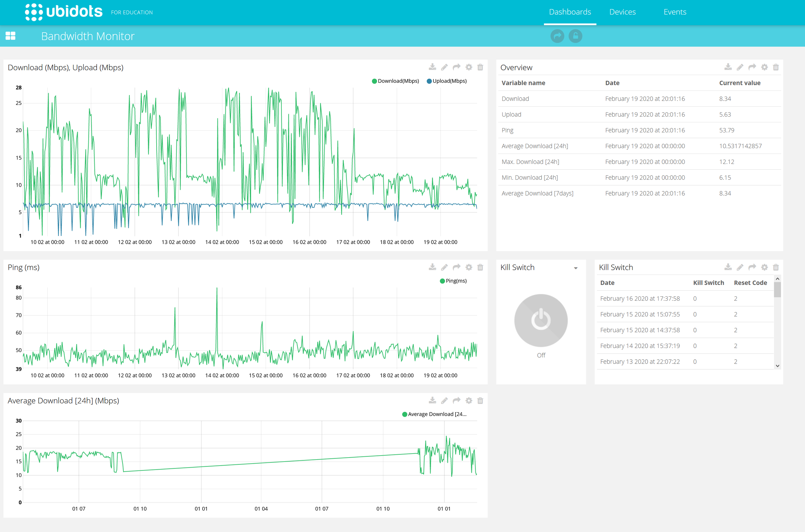
Task: Click the ubidots logo in the top bar
Action: coord(64,11)
